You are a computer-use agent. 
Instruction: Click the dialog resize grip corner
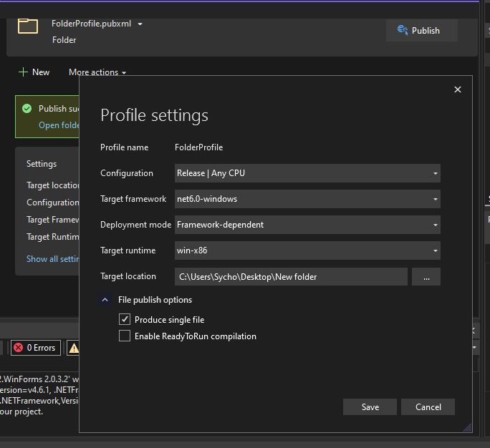point(468,428)
